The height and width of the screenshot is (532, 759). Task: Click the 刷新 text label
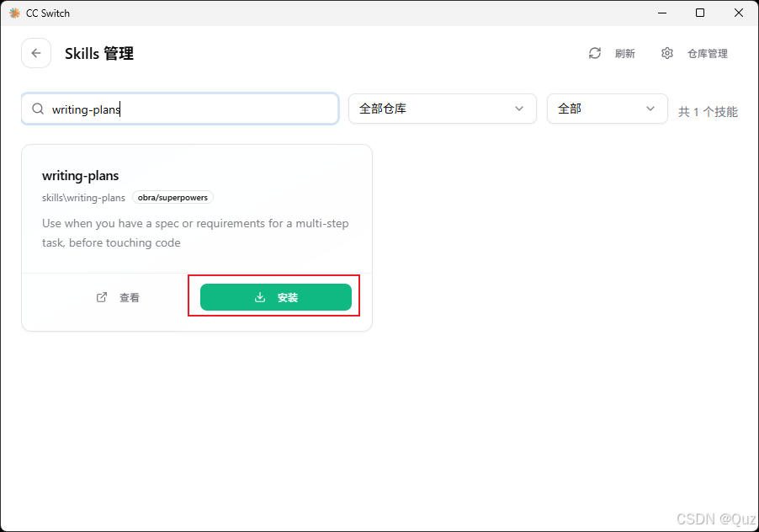pyautogui.click(x=625, y=53)
